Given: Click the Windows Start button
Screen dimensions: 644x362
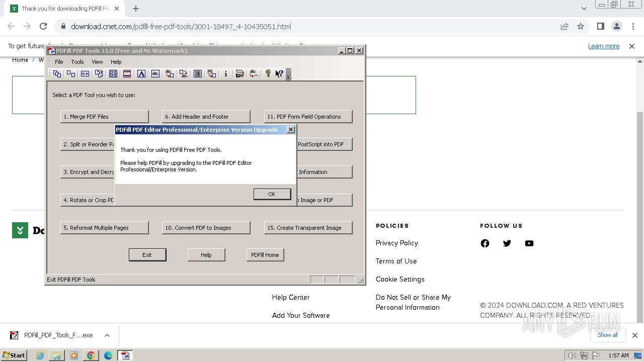Looking at the screenshot, I should 14,355.
